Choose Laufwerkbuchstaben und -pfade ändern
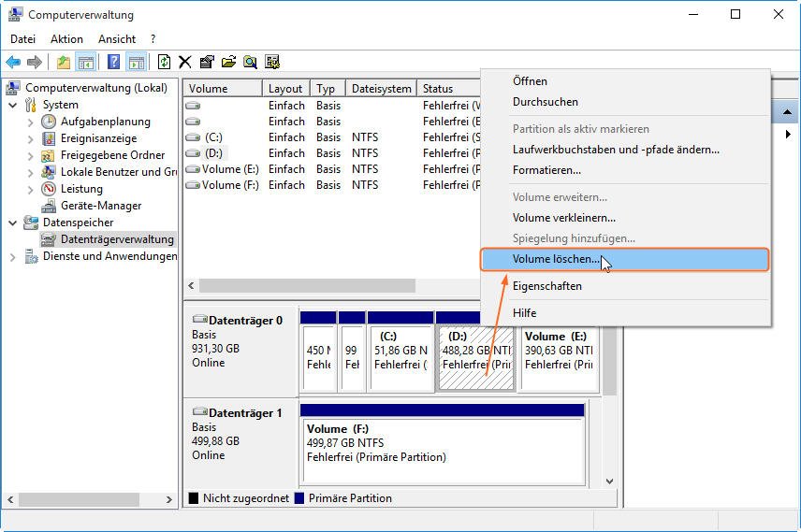The image size is (801, 532). click(x=625, y=150)
